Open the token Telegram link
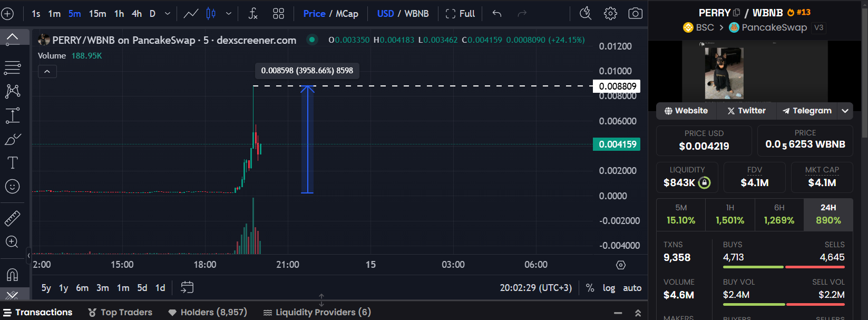The height and width of the screenshot is (320, 868). click(807, 111)
